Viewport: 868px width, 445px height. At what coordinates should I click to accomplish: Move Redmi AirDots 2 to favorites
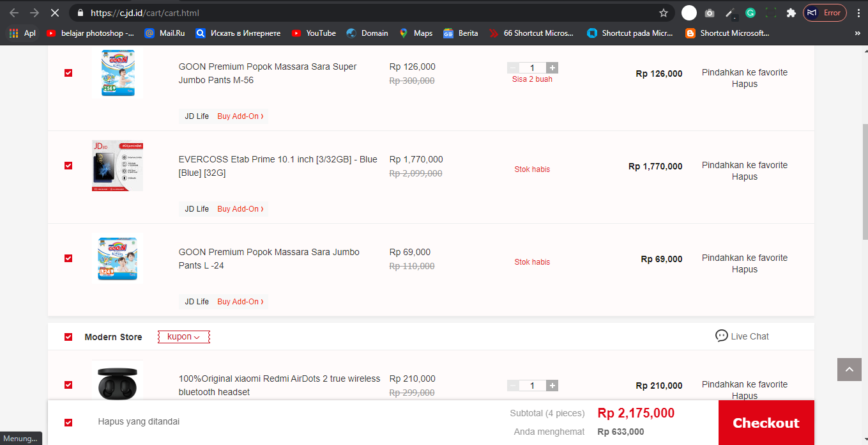(745, 384)
